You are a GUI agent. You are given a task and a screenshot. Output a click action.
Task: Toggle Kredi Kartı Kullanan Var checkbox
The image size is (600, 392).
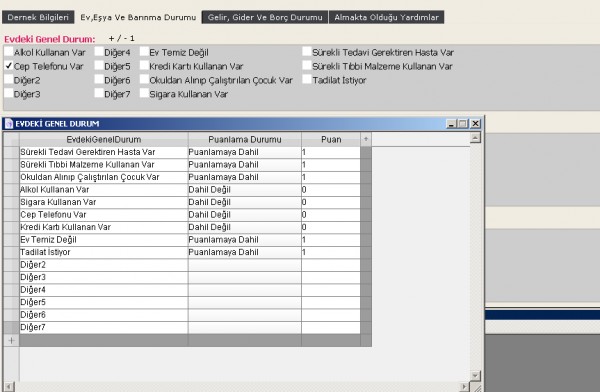144,65
